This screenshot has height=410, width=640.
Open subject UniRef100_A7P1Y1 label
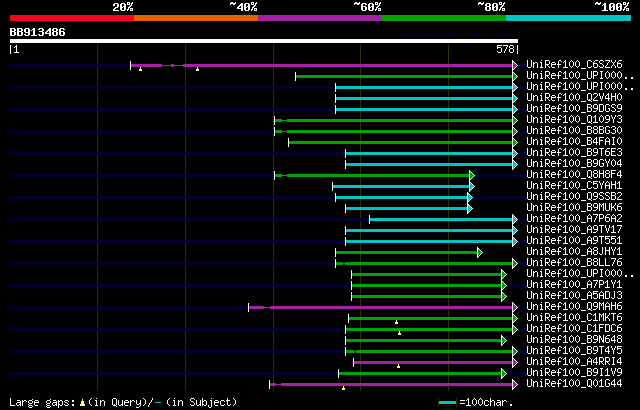pos(574,285)
